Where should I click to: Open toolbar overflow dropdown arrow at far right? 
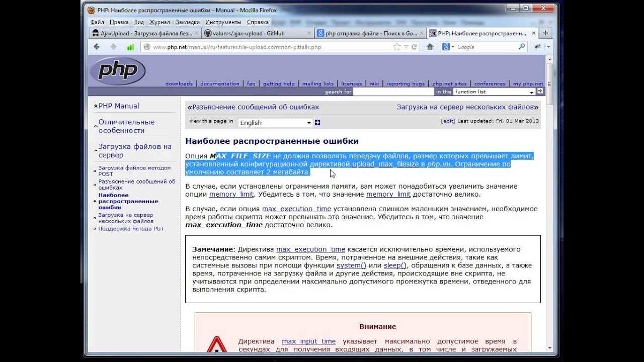click(x=548, y=47)
